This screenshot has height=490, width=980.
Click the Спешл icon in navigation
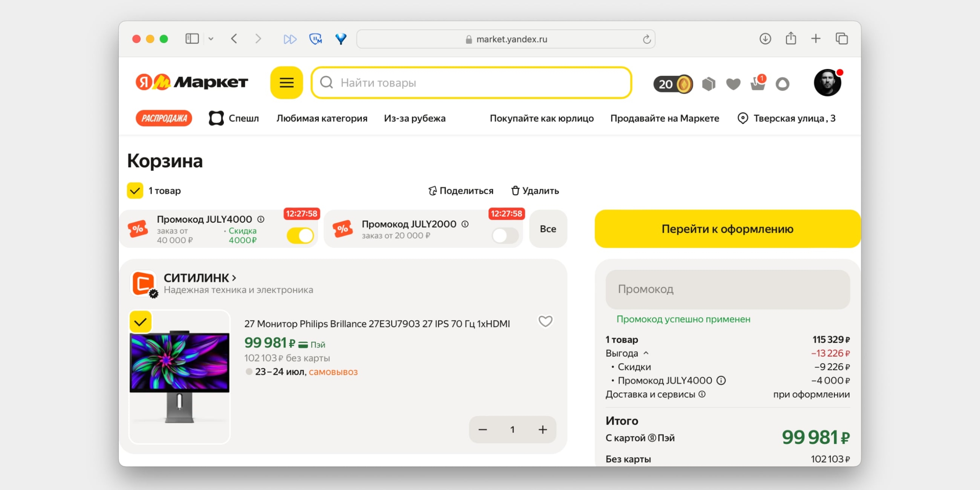coord(216,118)
